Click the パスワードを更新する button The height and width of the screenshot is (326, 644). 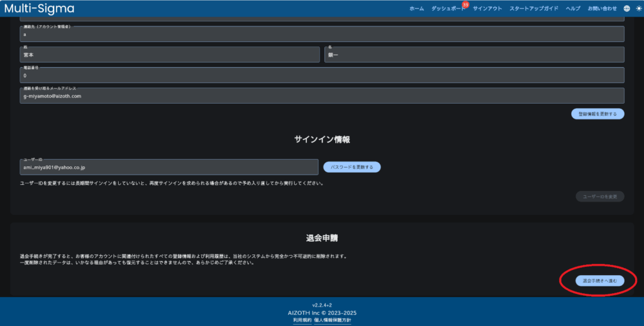tap(352, 167)
